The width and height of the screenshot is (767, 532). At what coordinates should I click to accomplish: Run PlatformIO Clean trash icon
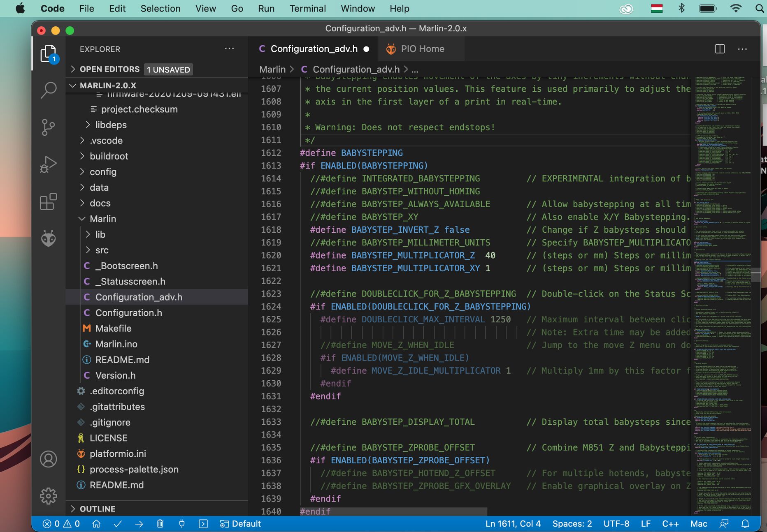click(160, 524)
